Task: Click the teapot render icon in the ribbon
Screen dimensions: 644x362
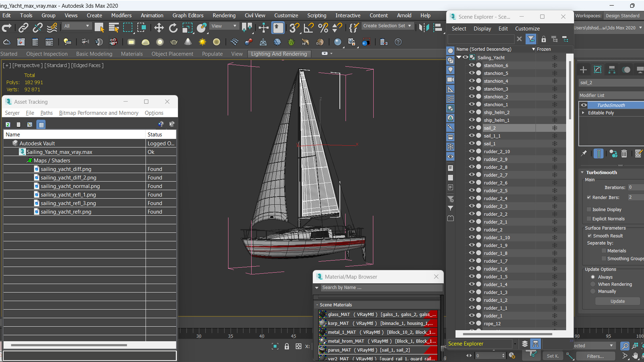Action: (x=174, y=42)
